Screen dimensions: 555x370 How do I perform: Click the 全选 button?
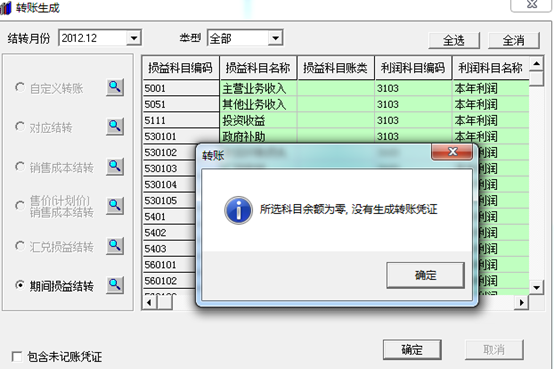point(454,40)
